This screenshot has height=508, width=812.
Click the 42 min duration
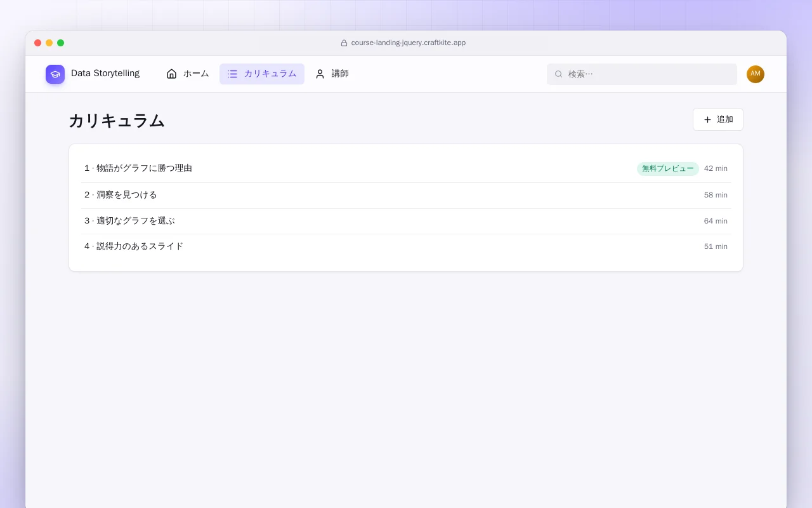click(716, 169)
